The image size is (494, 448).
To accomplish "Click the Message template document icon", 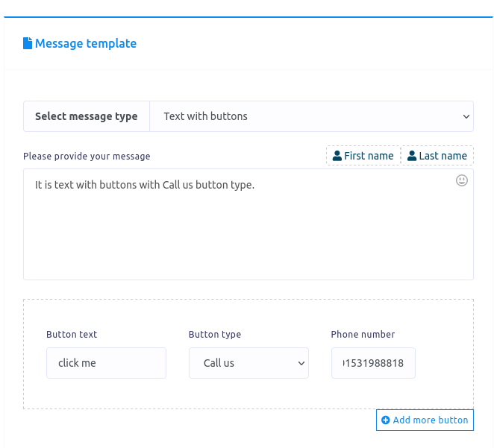I will coord(28,43).
